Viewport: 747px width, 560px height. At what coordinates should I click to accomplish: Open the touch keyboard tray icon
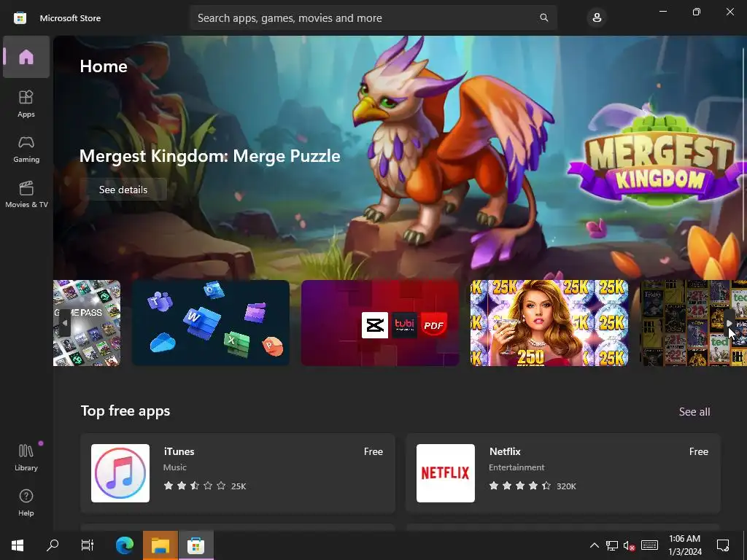click(649, 545)
